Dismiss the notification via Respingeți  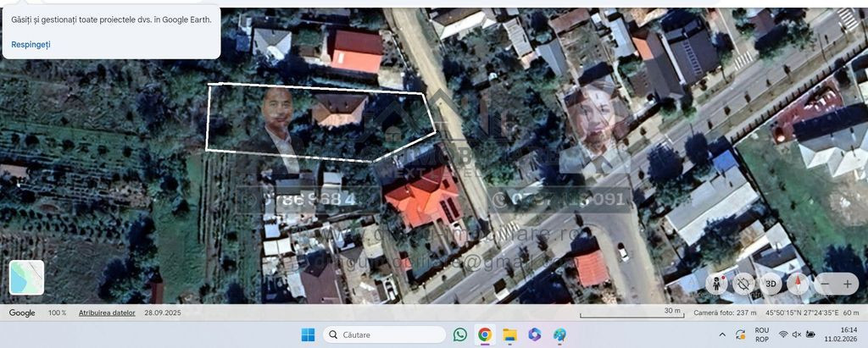pos(31,44)
